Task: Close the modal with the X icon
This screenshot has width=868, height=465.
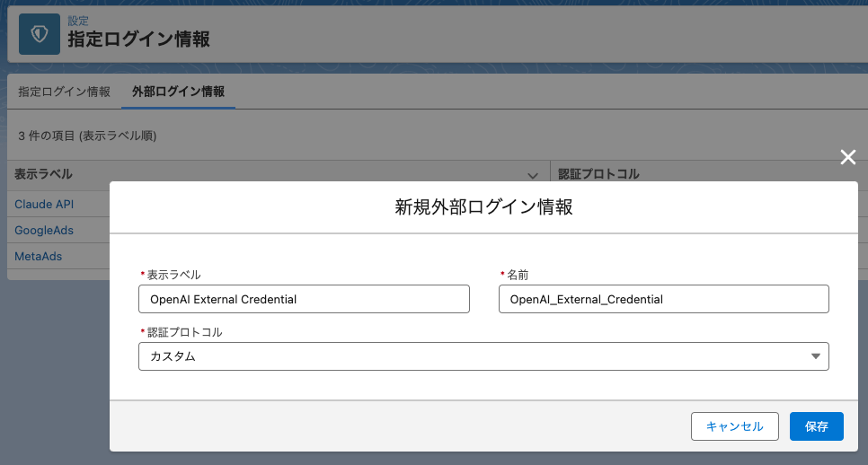Action: point(847,157)
